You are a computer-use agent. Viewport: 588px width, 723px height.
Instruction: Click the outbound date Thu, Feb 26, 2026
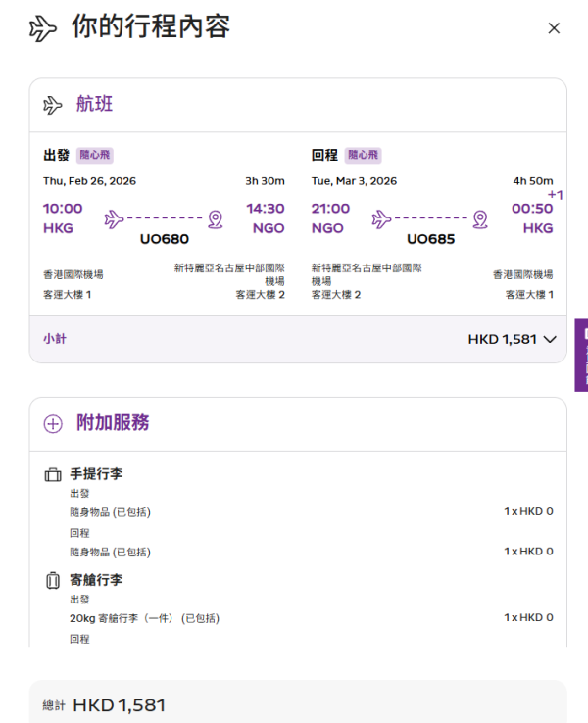tap(89, 180)
